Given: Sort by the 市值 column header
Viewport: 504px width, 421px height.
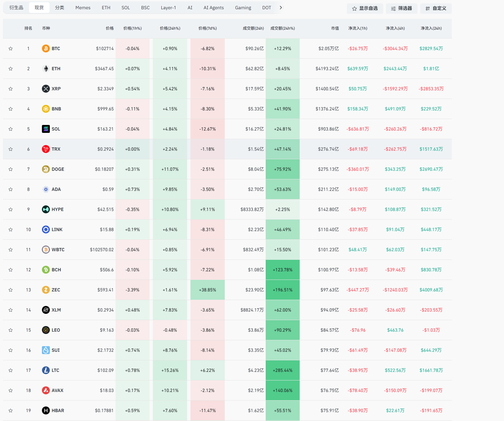Looking at the screenshot, I should (335, 28).
